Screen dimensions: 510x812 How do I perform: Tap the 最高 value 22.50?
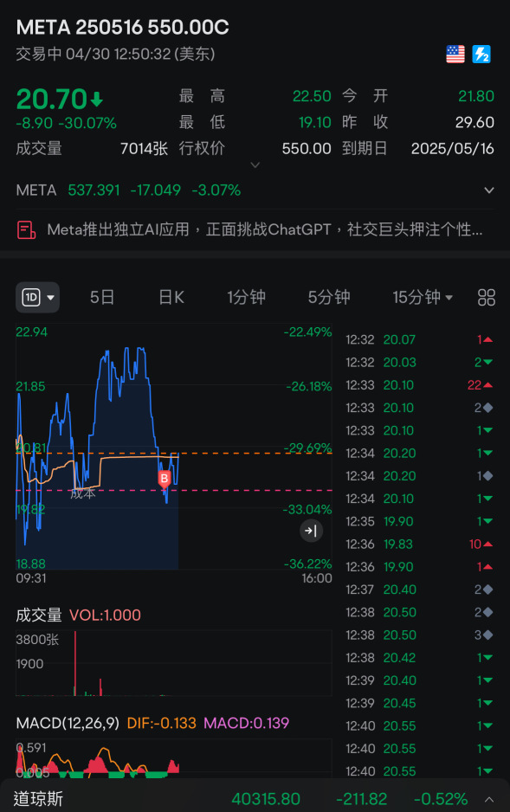(312, 96)
